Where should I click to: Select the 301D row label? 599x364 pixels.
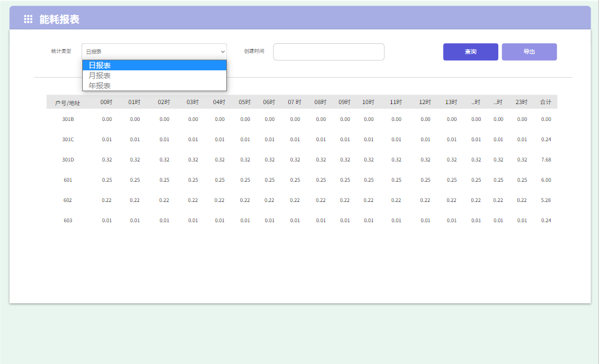click(x=68, y=160)
